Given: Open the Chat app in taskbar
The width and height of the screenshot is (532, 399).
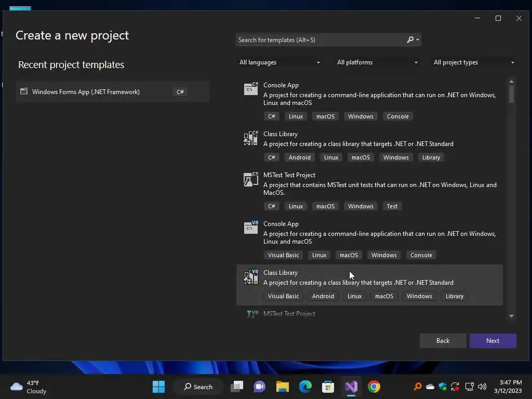Looking at the screenshot, I should tap(260, 387).
